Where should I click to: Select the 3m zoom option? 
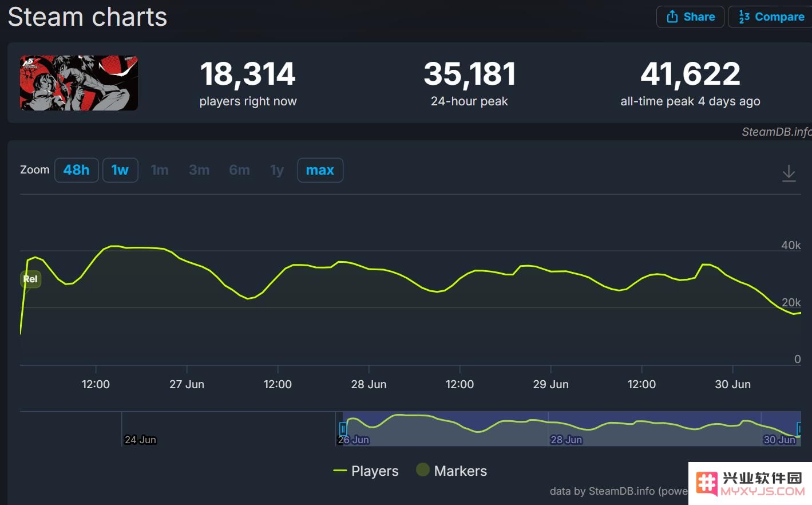[x=199, y=170]
